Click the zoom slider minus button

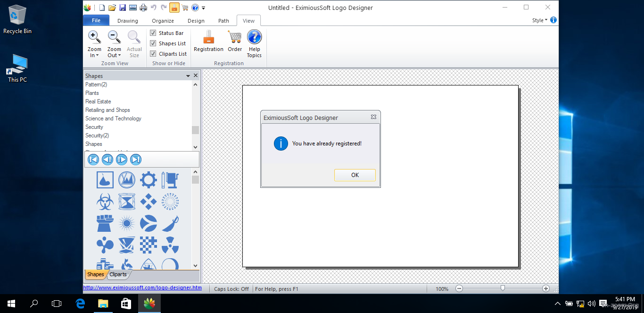click(459, 288)
